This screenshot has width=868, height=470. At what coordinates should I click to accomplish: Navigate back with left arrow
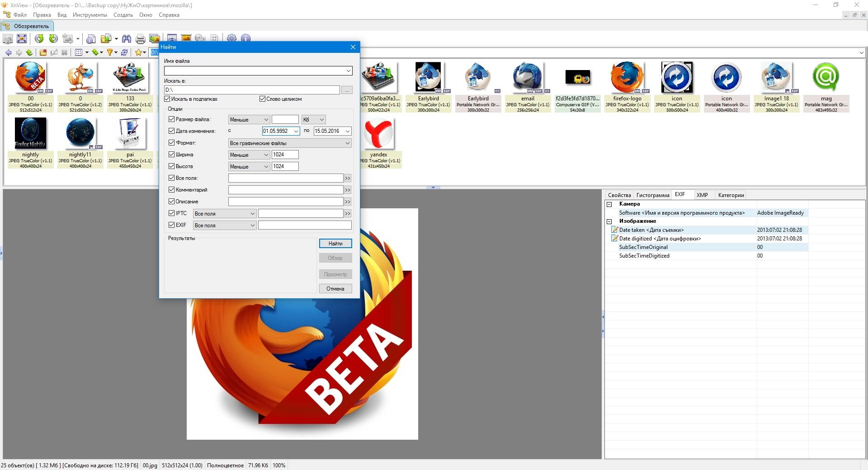[8, 52]
